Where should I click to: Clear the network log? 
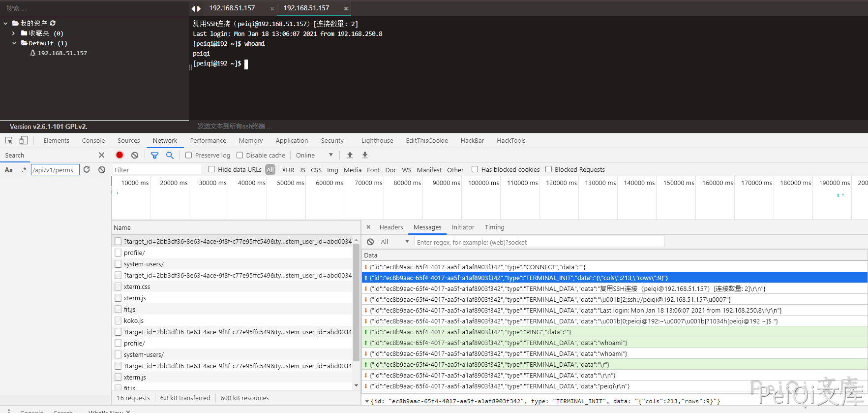pyautogui.click(x=135, y=155)
